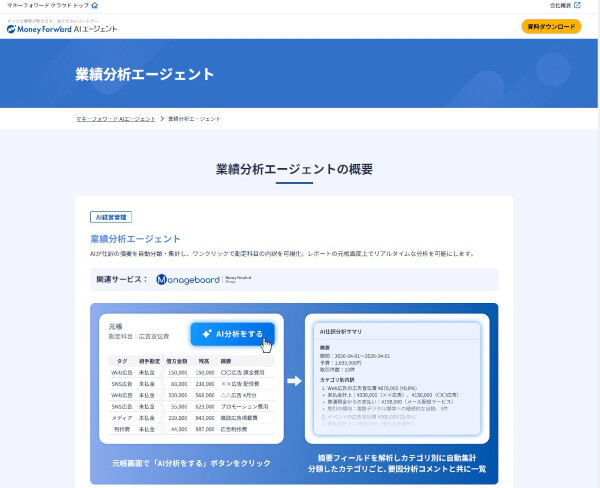
Task: Select the カテゴリ別内訳 heading in summary
Action: 337,380
